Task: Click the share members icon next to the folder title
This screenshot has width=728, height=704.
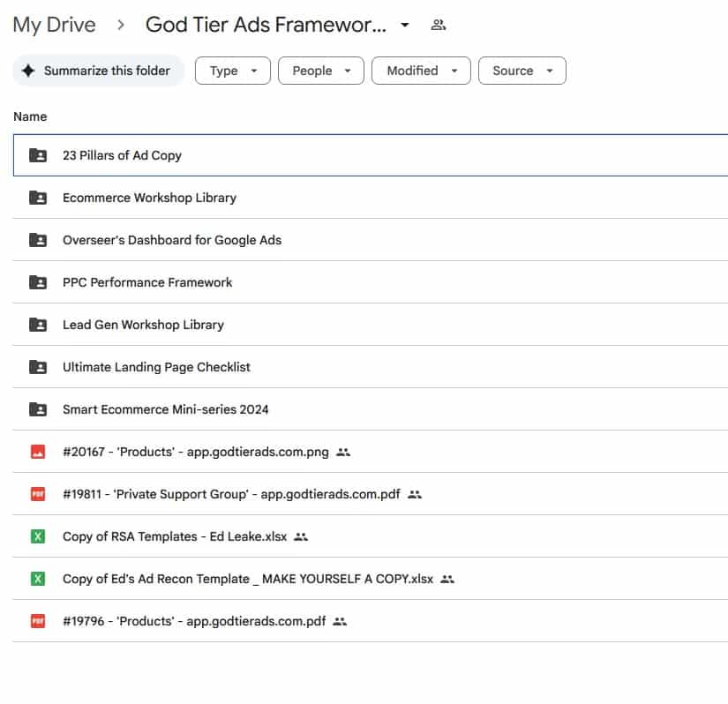Action: pyautogui.click(x=438, y=25)
